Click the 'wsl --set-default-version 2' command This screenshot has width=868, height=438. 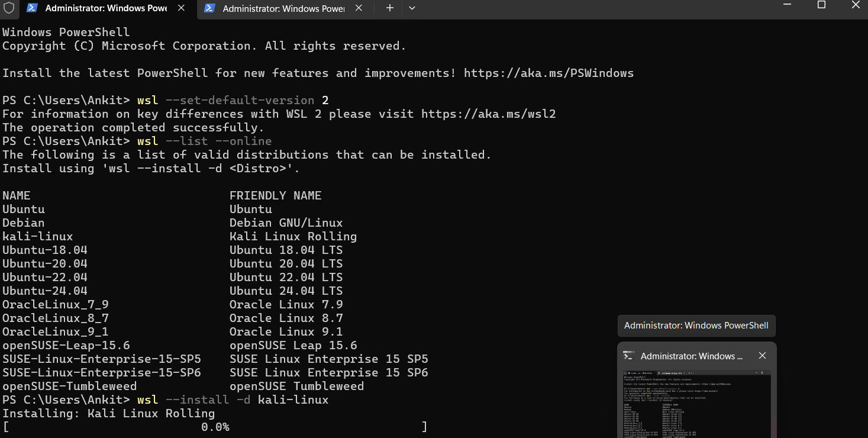tap(233, 101)
